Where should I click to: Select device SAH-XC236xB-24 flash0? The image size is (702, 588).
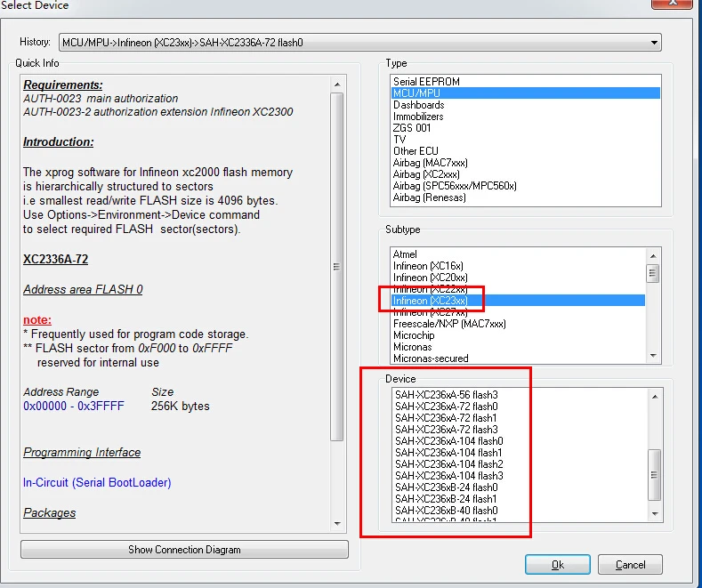(520, 487)
